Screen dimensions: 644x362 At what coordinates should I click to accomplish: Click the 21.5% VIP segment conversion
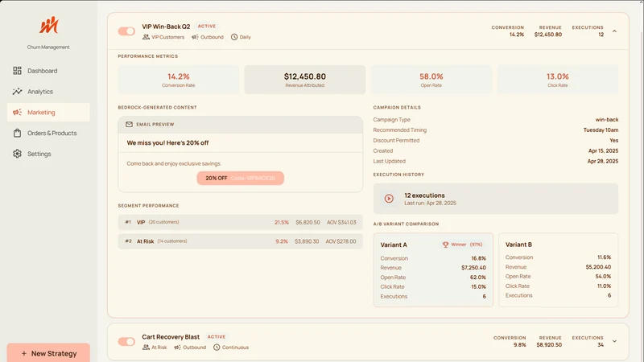pos(282,222)
